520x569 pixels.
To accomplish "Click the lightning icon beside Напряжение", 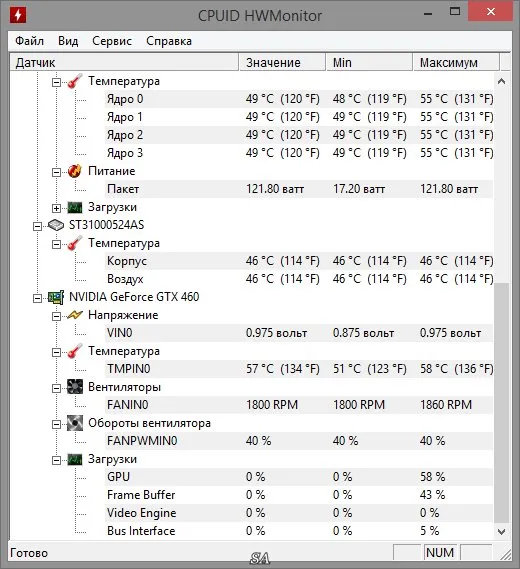I will pyautogui.click(x=75, y=315).
